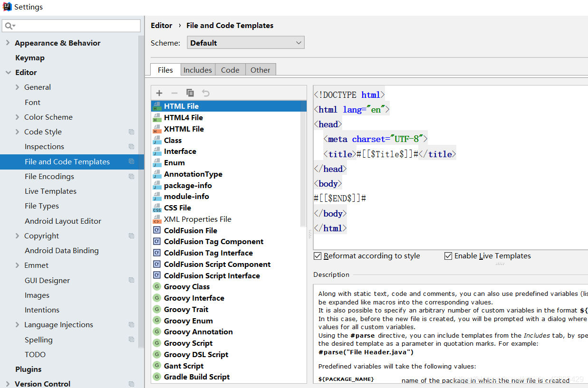The height and width of the screenshot is (388, 588).
Task: Select the AnnotationType template
Action: (193, 174)
